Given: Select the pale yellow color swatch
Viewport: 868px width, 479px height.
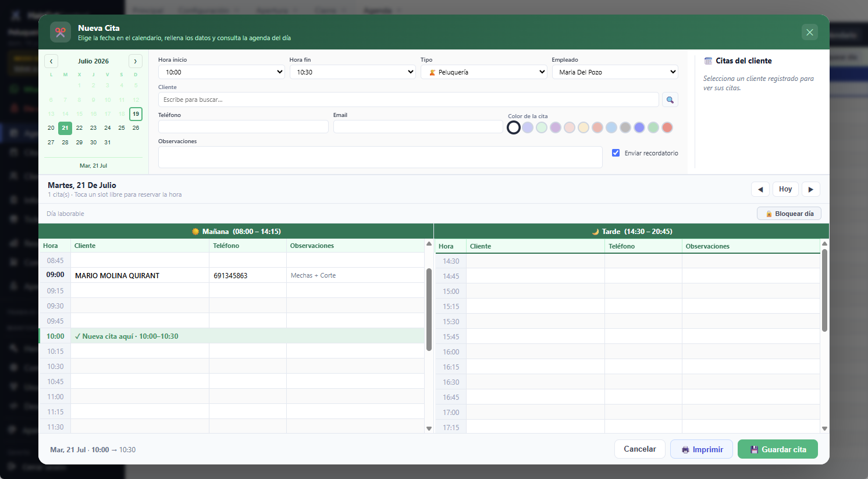Looking at the screenshot, I should click(584, 127).
